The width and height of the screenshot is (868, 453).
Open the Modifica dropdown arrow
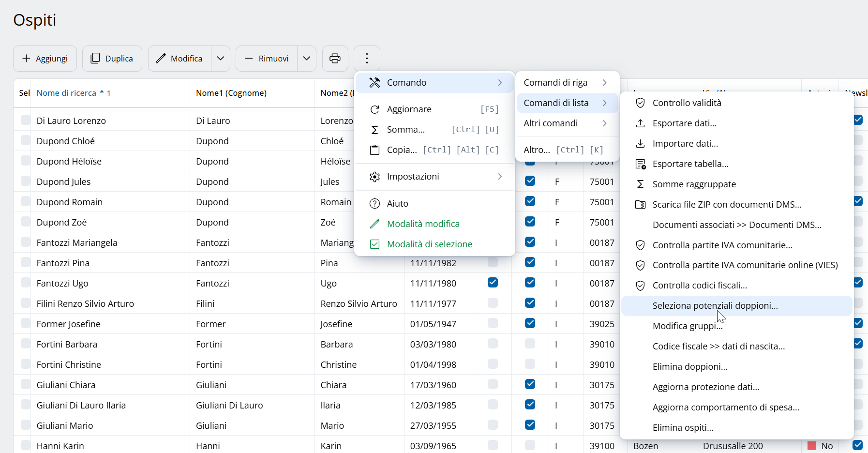tap(221, 59)
